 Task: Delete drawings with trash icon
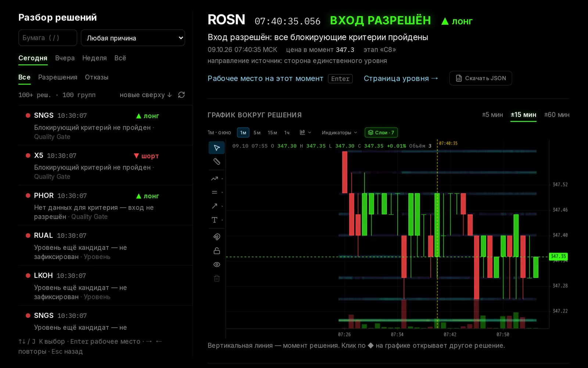[x=217, y=279]
